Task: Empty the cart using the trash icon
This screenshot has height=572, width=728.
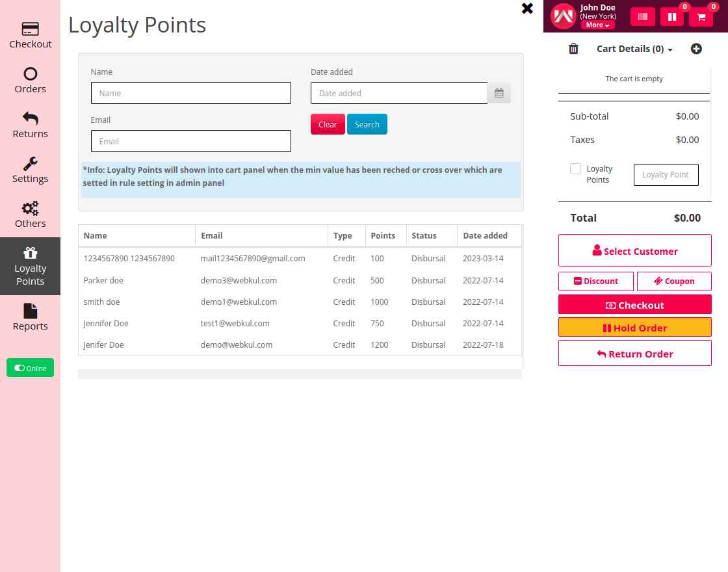Action: point(573,49)
